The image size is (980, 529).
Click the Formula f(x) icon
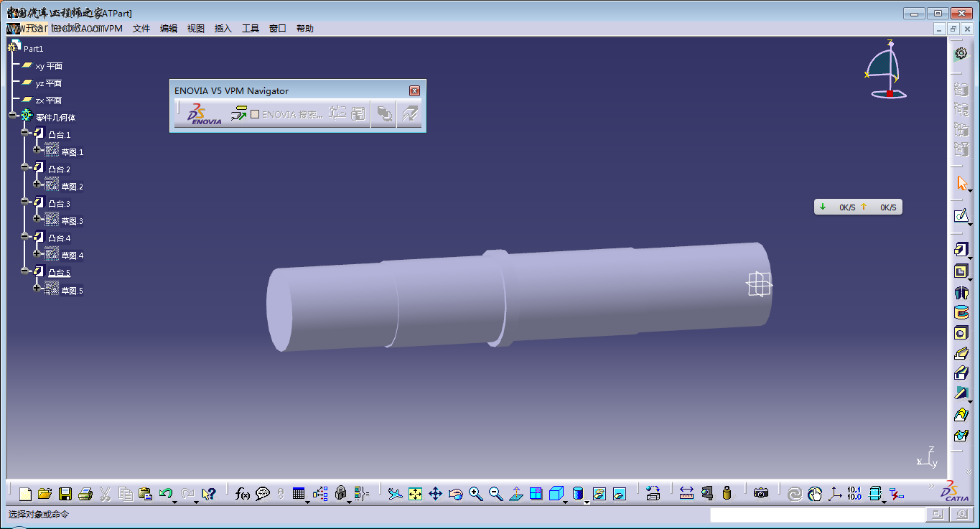click(242, 494)
